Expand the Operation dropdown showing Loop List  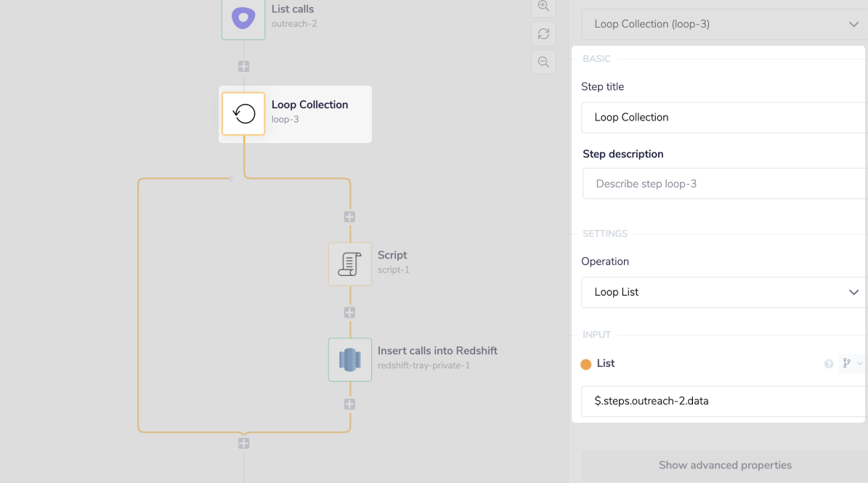click(x=724, y=292)
